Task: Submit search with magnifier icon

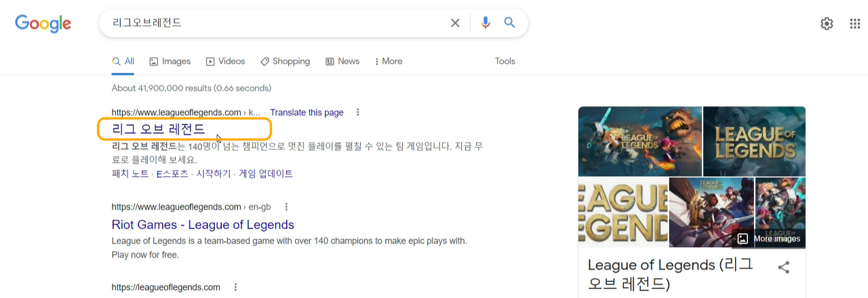Action: tap(510, 23)
